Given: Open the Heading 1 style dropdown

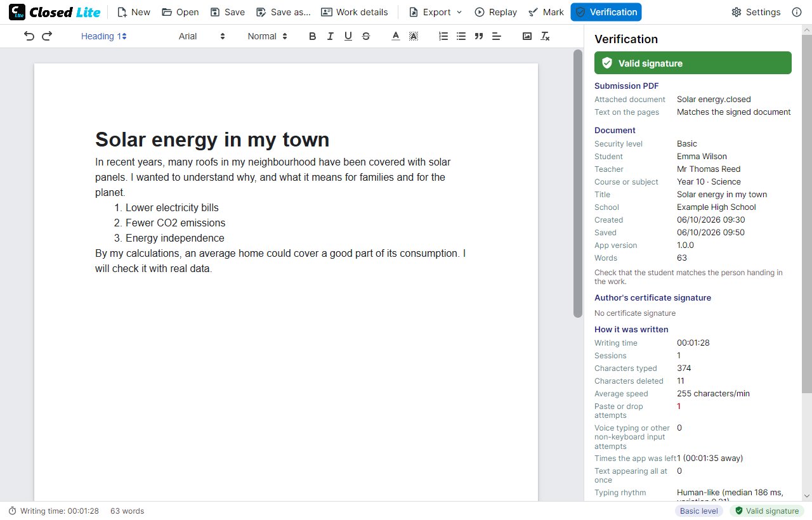Looking at the screenshot, I should pyautogui.click(x=104, y=36).
